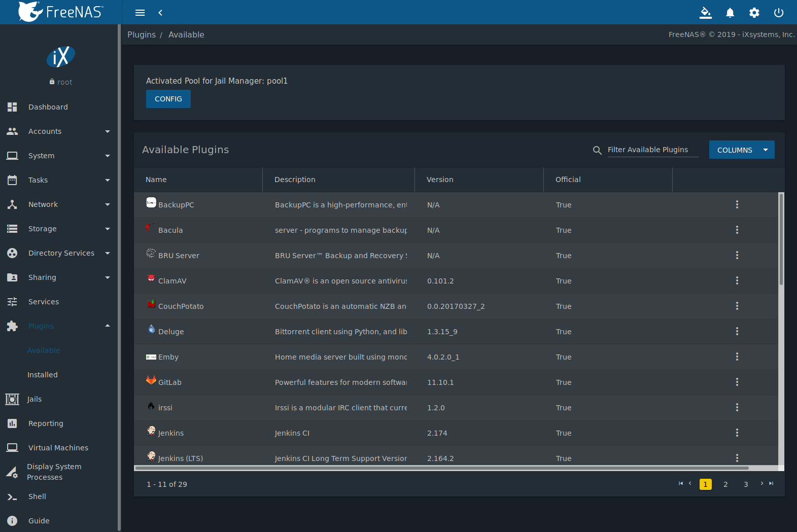Sort by Version column header
Screen dimensions: 797x532
(440, 180)
